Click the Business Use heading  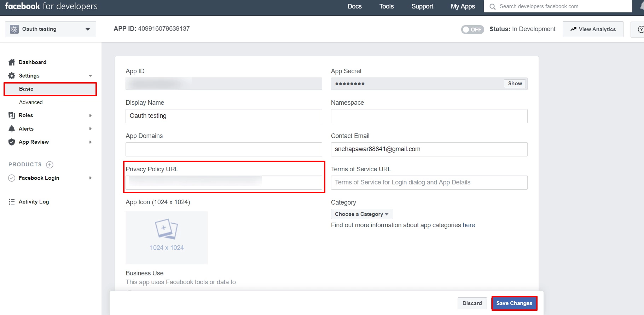[145, 273]
